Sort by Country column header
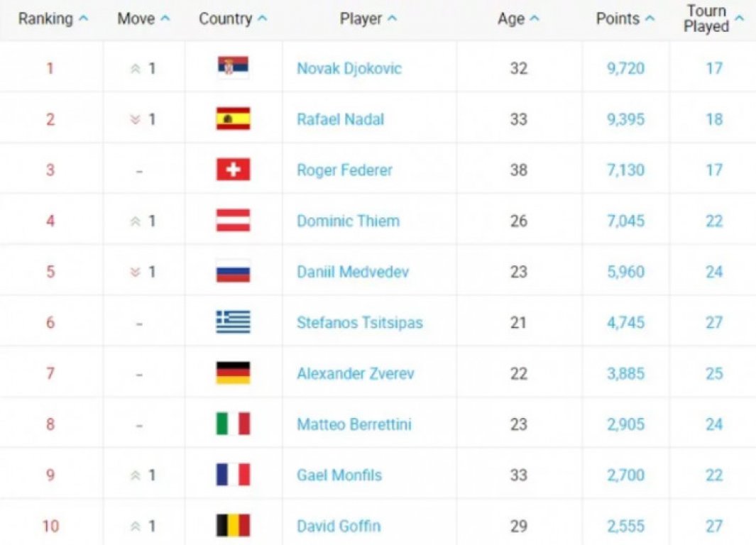The width and height of the screenshot is (756, 545). coord(233,18)
